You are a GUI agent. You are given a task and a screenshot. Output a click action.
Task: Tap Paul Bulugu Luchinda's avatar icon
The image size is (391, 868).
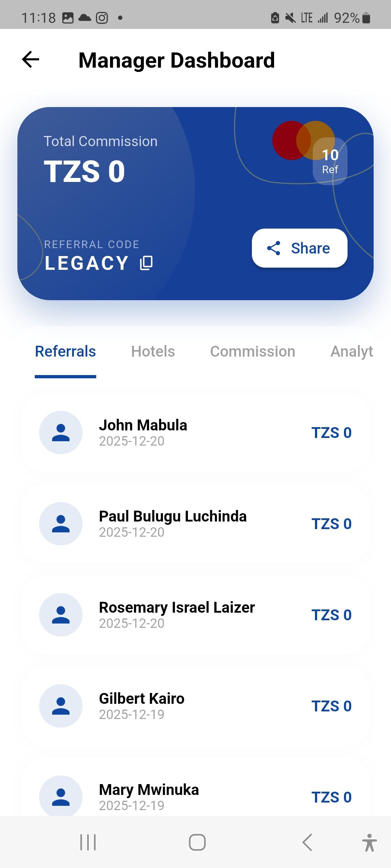61,524
